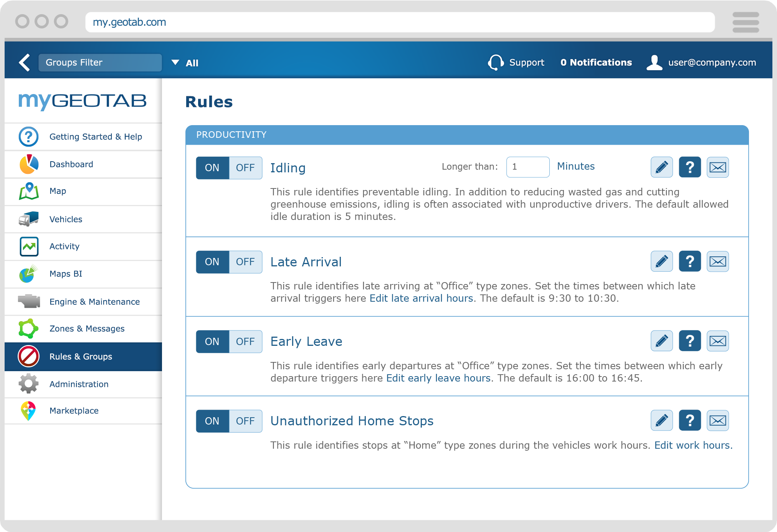Click the Edit early leave hours link
Screen dimensions: 777x532
coord(438,378)
